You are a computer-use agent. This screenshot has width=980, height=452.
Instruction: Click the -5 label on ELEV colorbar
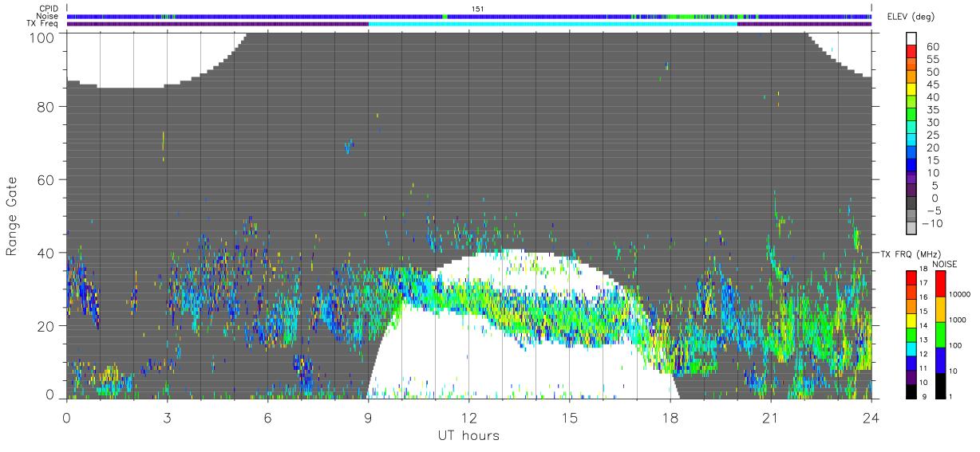coord(935,210)
